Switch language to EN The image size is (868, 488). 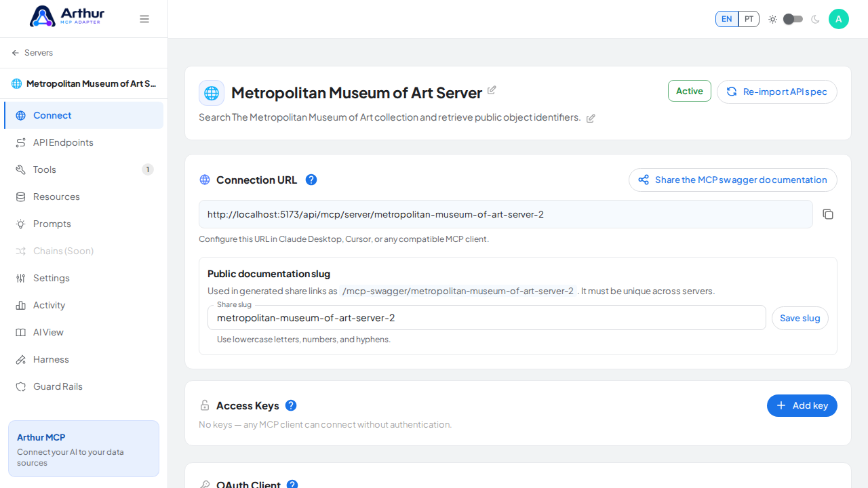(x=726, y=19)
